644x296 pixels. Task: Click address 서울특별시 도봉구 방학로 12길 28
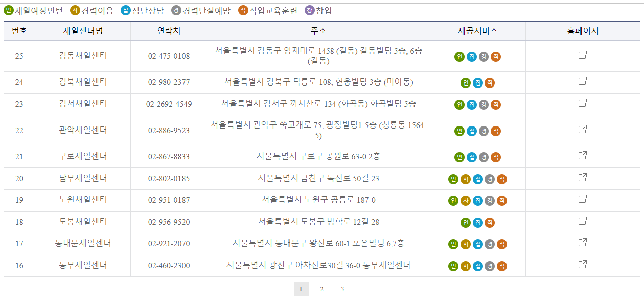[318, 222]
